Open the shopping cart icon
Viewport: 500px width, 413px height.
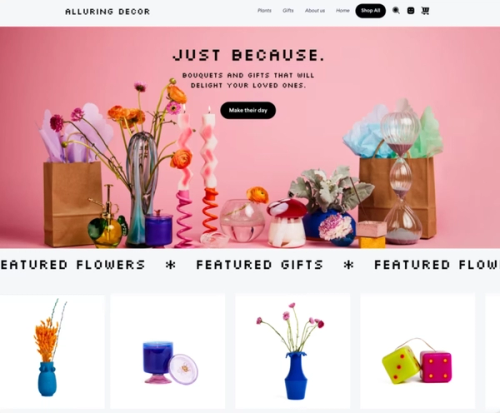click(x=425, y=11)
